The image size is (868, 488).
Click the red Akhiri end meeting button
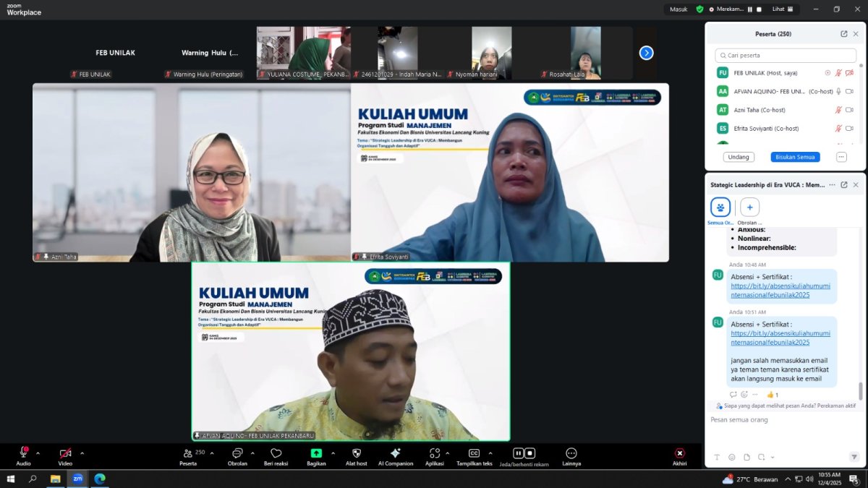pos(679,455)
